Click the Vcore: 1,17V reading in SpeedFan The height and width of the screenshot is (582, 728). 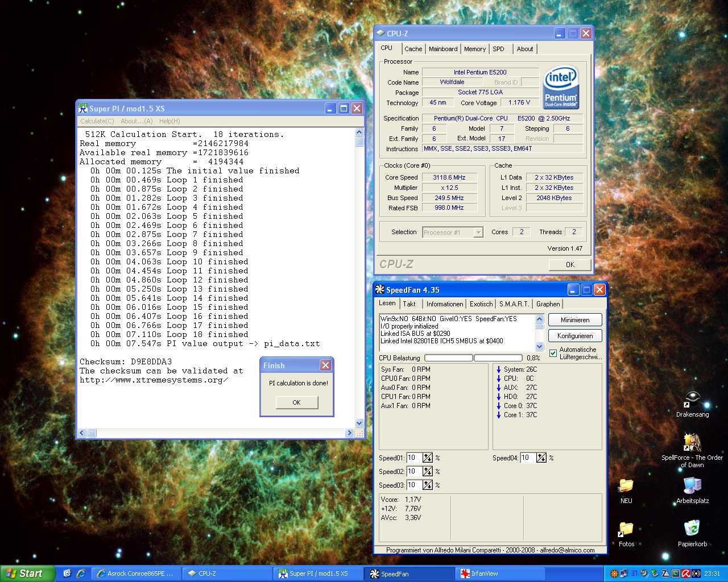(401, 500)
